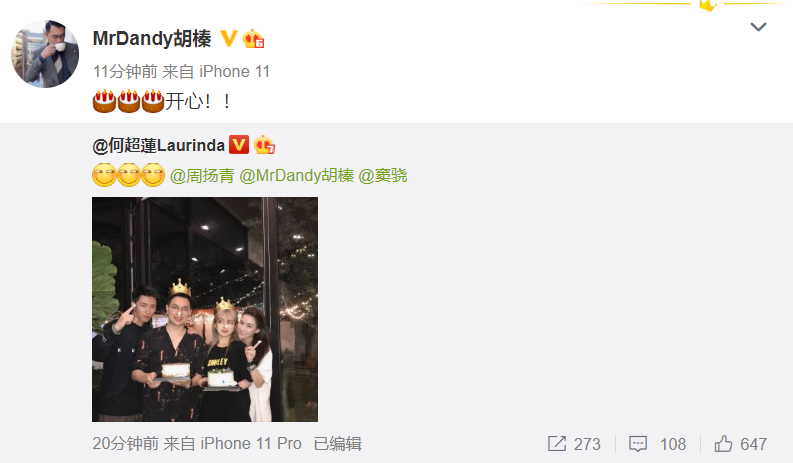
Task: Click the iPhone 11 Pro source link
Action: (x=251, y=444)
